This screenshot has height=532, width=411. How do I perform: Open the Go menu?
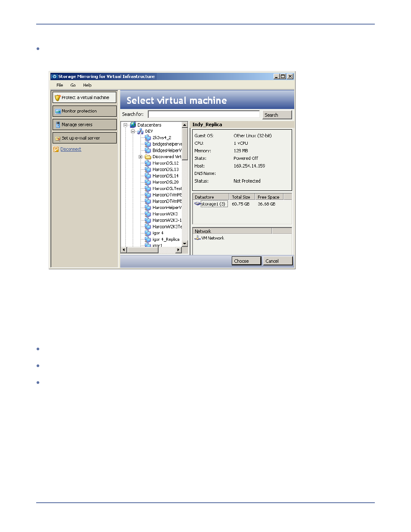[x=73, y=85]
